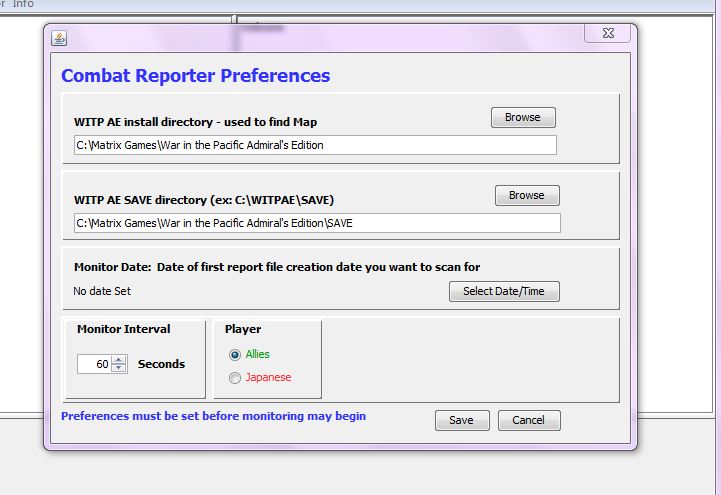The height and width of the screenshot is (495, 721).
Task: Click the Java icon in dialog title bar
Action: tap(59, 38)
